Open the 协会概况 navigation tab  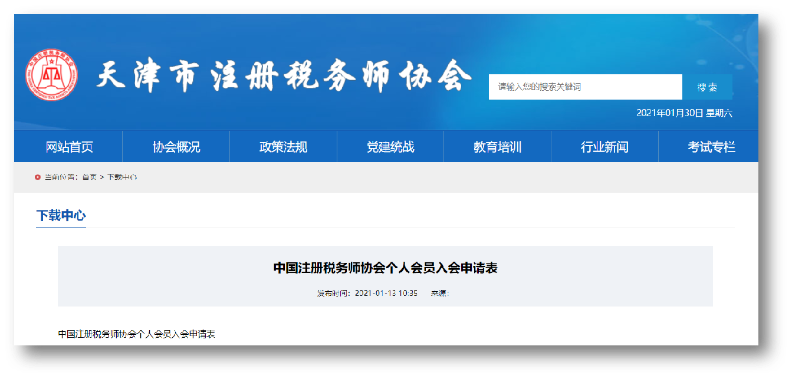pos(176,147)
